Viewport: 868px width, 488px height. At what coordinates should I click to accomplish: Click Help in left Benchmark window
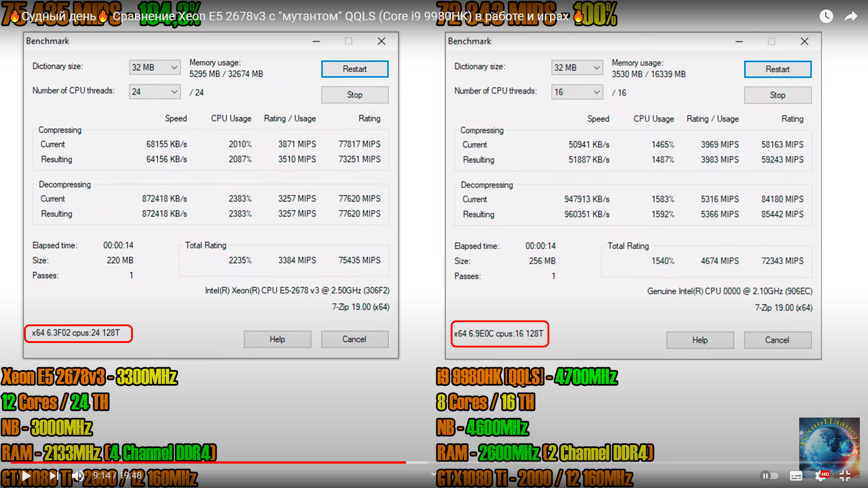(x=277, y=339)
